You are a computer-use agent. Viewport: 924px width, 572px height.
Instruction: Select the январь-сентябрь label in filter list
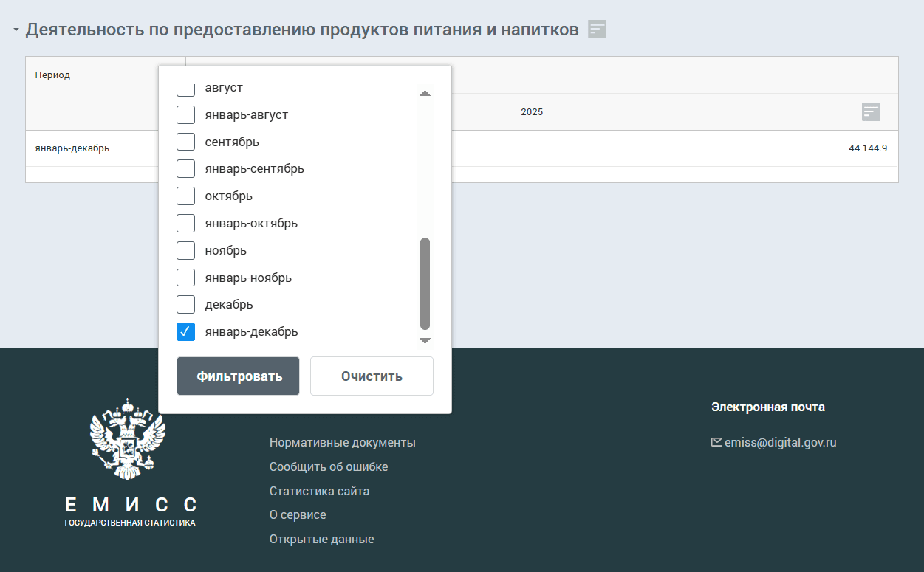255,169
